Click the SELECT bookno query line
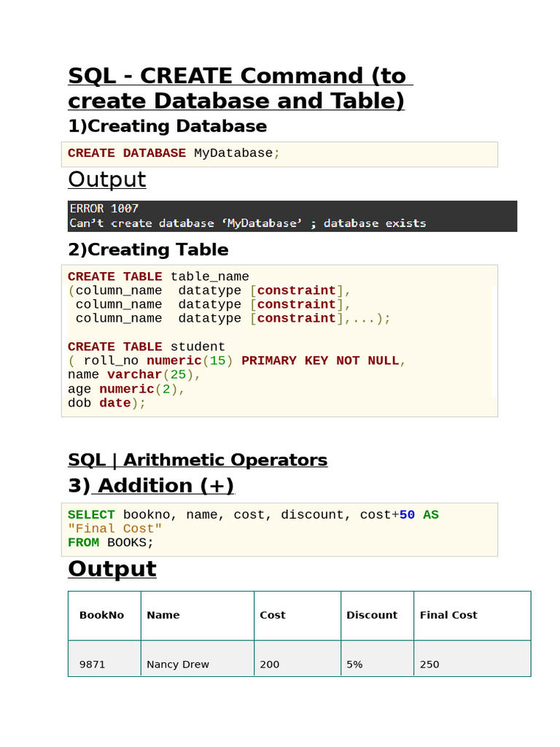This screenshot has width=560, height=747. coord(253,515)
